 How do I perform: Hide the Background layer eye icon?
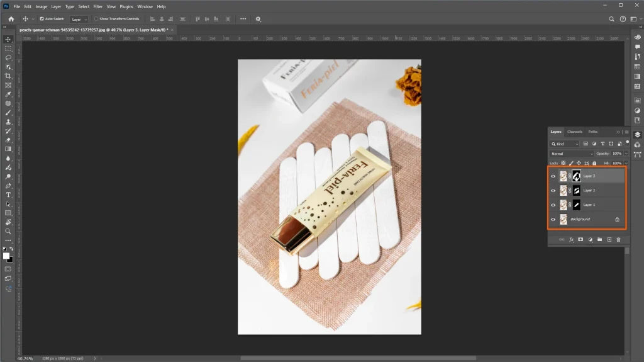553,219
